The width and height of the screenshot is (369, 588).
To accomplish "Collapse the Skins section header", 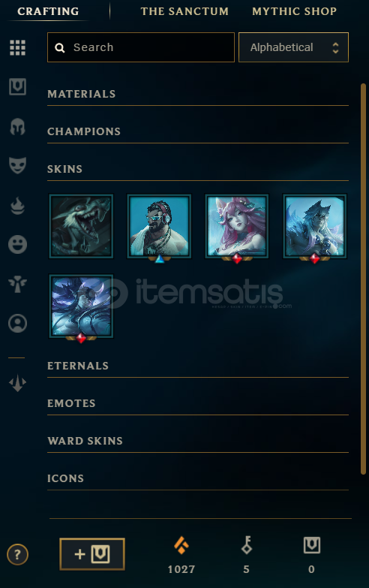I will pos(198,169).
